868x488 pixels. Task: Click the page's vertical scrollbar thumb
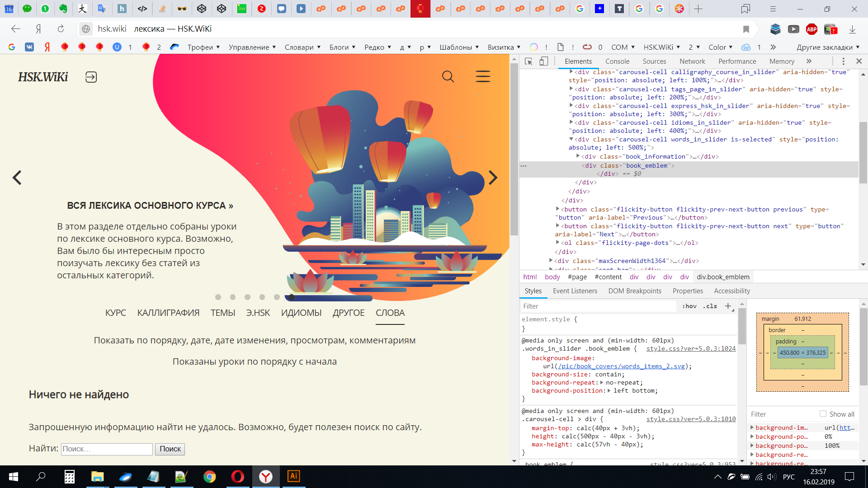tap(514, 149)
